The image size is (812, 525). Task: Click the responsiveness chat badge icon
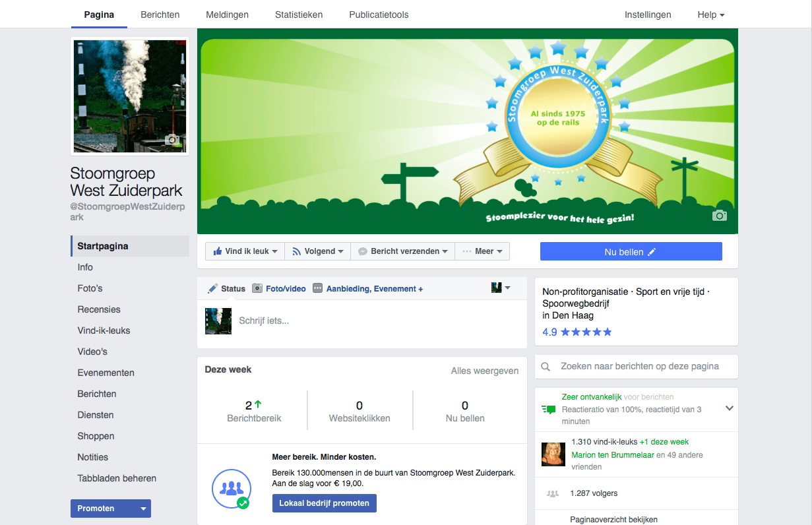548,410
